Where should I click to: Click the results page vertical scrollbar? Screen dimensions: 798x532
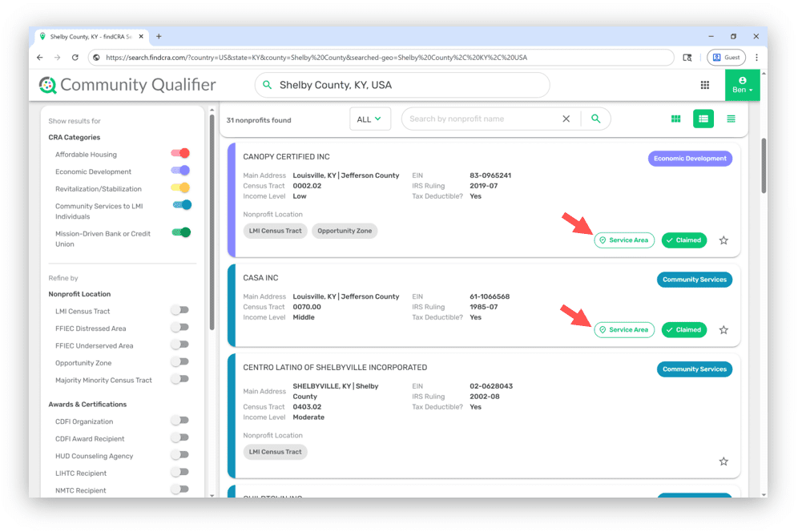(764, 166)
